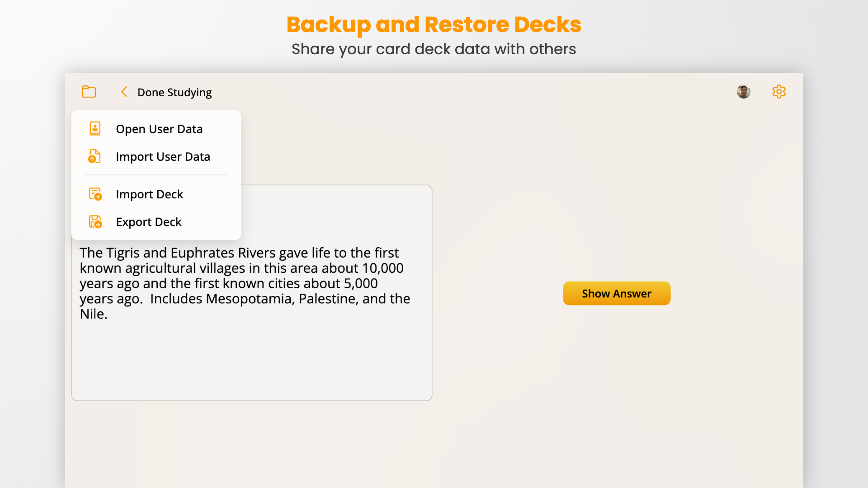
Task: Click the Import Deck plus icon
Action: (x=95, y=194)
